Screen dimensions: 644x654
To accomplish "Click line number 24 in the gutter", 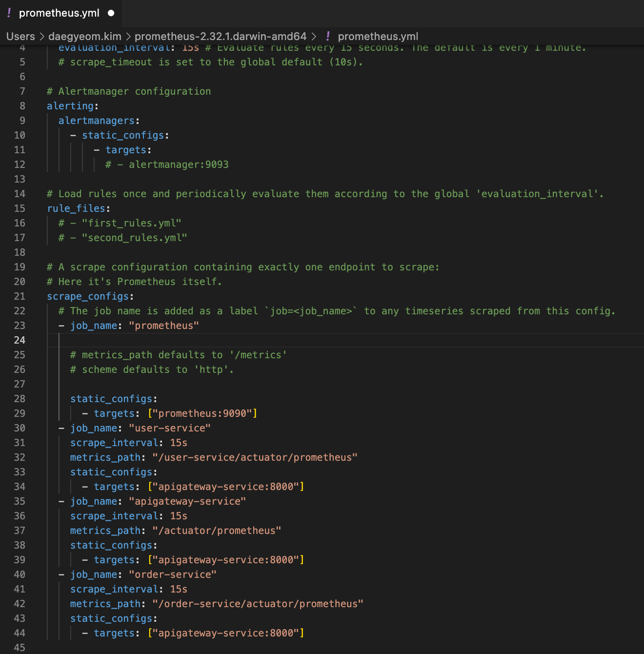I will pyautogui.click(x=20, y=340).
